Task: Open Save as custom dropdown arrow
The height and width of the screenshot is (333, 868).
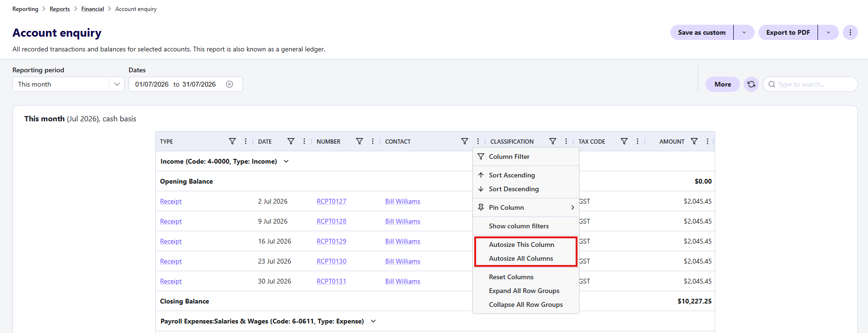Action: pos(744,32)
